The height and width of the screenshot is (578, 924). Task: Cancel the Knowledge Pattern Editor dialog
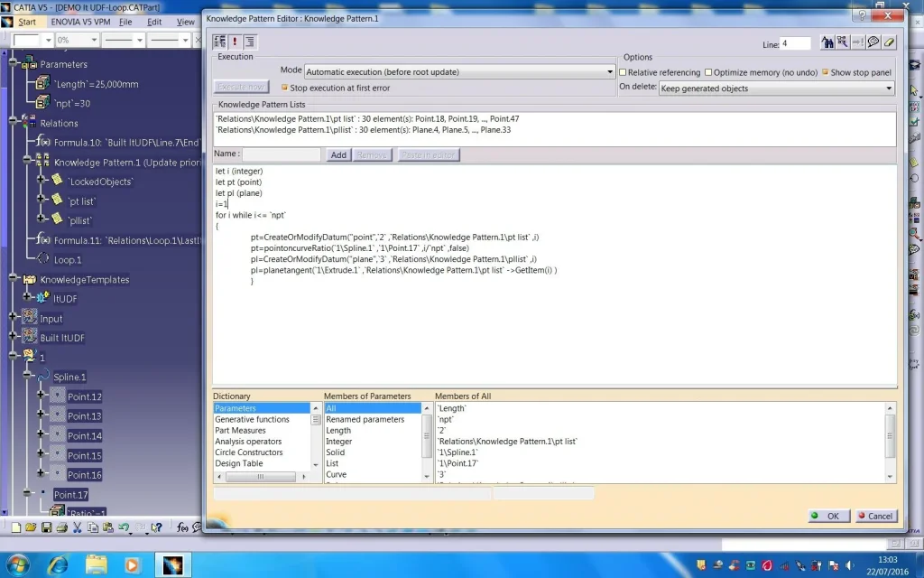[875, 516]
